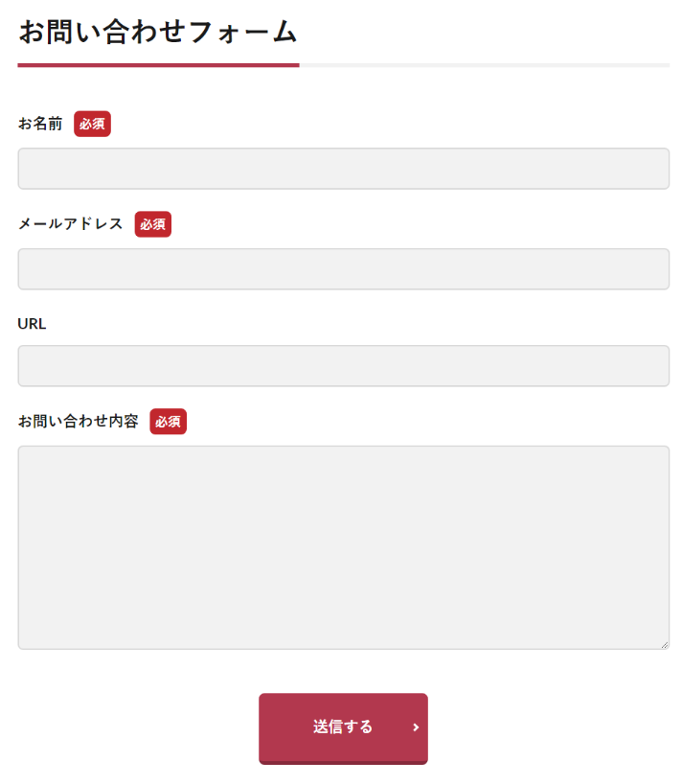Click the word フォーム in the heading
The width and height of the screenshot is (682, 784).
(243, 32)
